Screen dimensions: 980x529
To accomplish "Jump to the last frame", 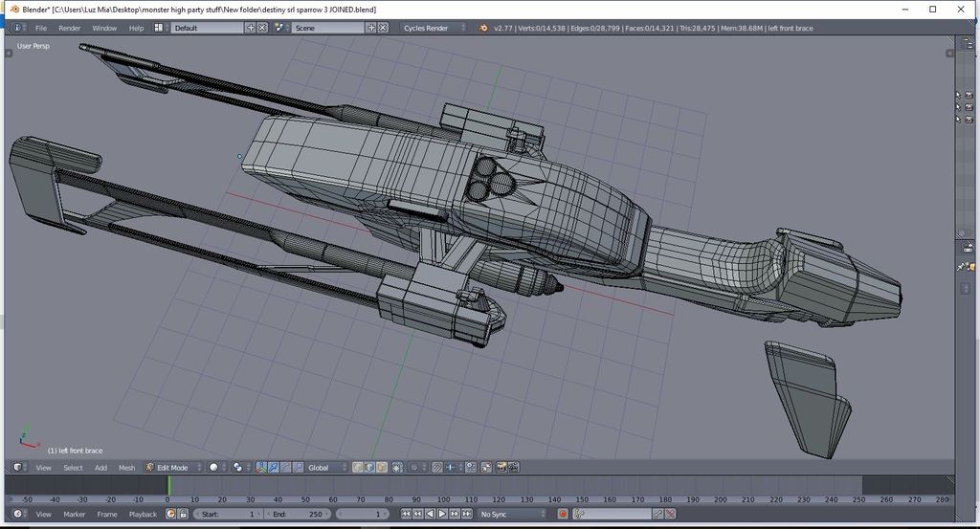I will pyautogui.click(x=466, y=514).
